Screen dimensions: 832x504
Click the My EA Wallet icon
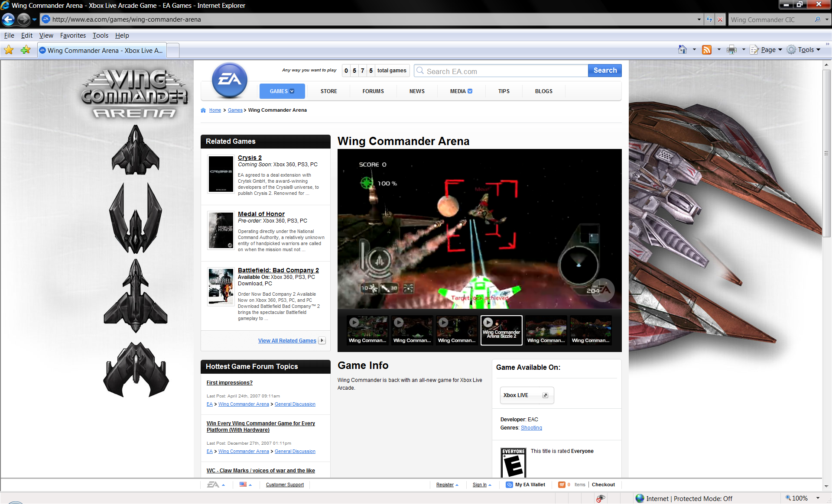tap(510, 485)
